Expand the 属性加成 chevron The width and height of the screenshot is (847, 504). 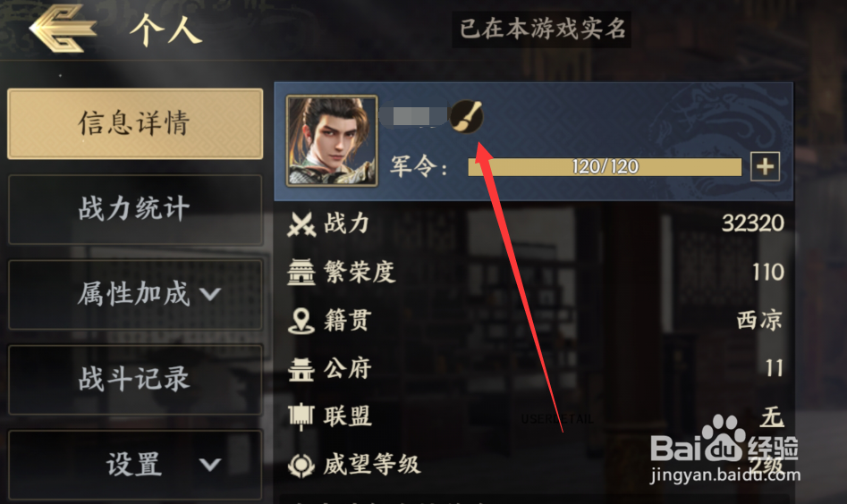[209, 295]
